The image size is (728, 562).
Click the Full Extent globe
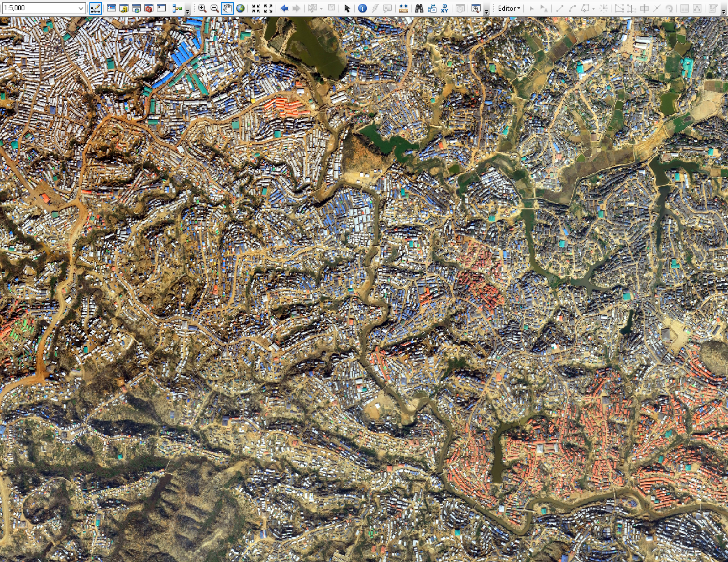[240, 8]
